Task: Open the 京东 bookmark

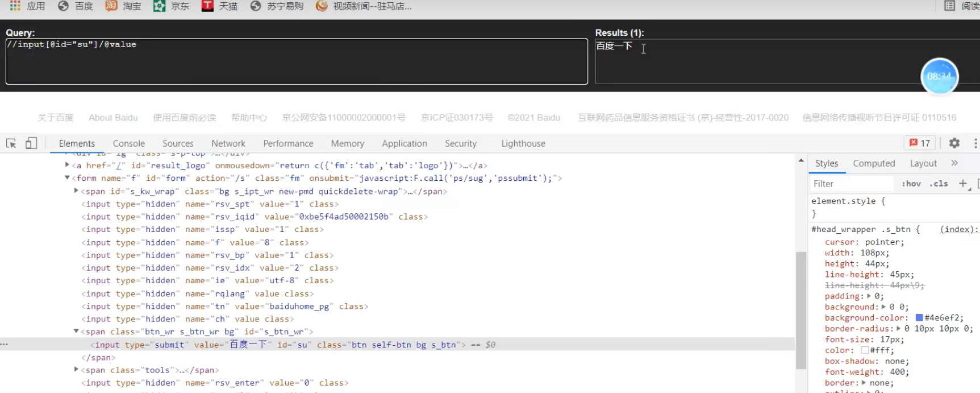Action: [x=172, y=6]
